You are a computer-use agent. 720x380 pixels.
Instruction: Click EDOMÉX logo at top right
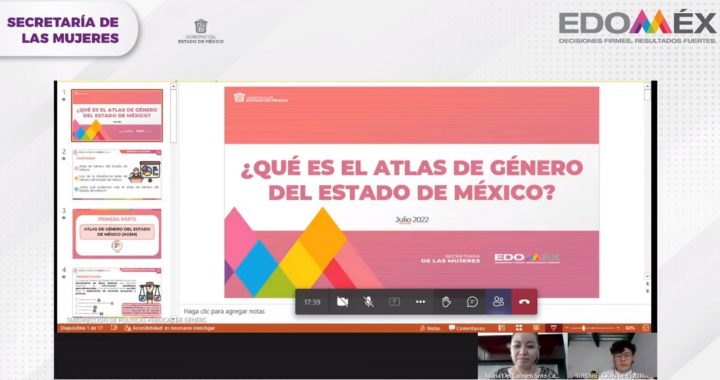tap(637, 26)
